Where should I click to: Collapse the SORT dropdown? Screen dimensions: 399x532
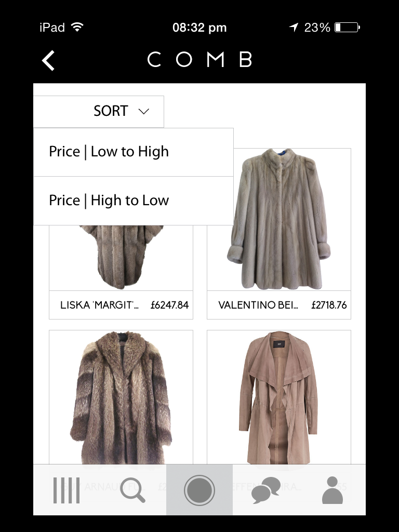99,112
